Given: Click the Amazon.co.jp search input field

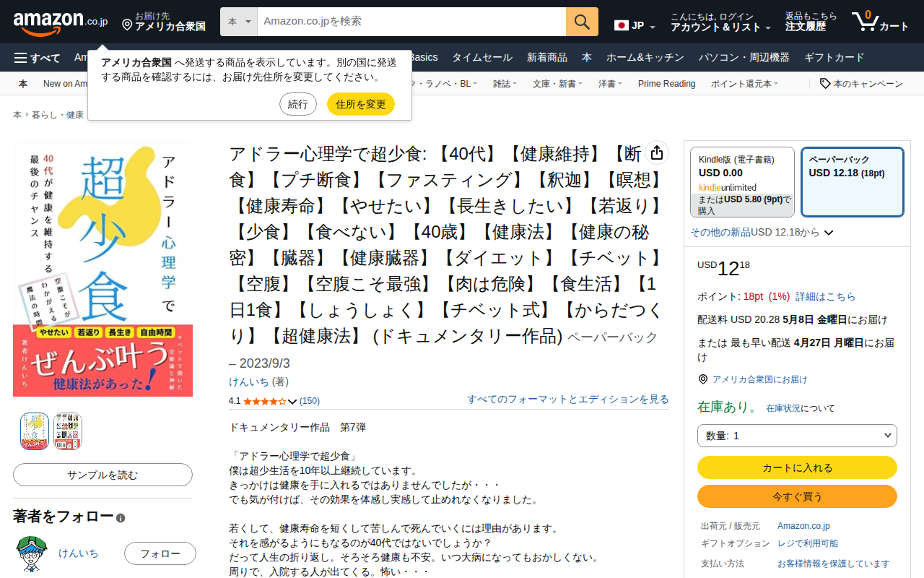Looking at the screenshot, I should tap(411, 22).
